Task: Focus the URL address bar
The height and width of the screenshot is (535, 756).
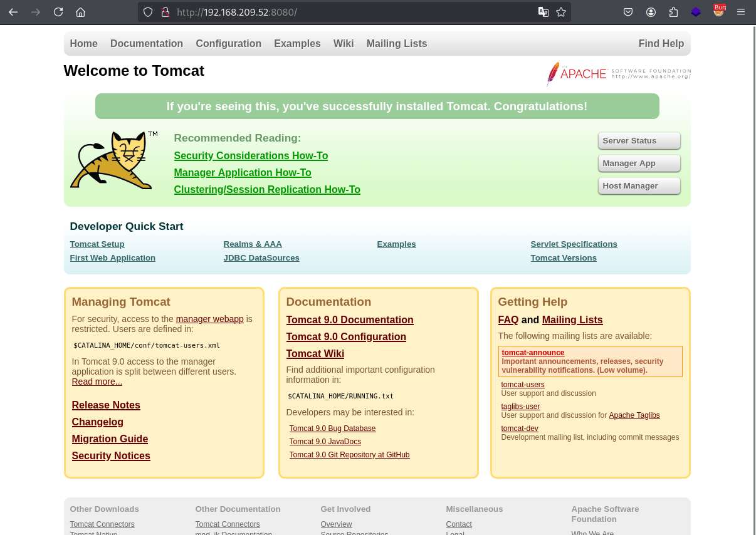Action: point(354,12)
